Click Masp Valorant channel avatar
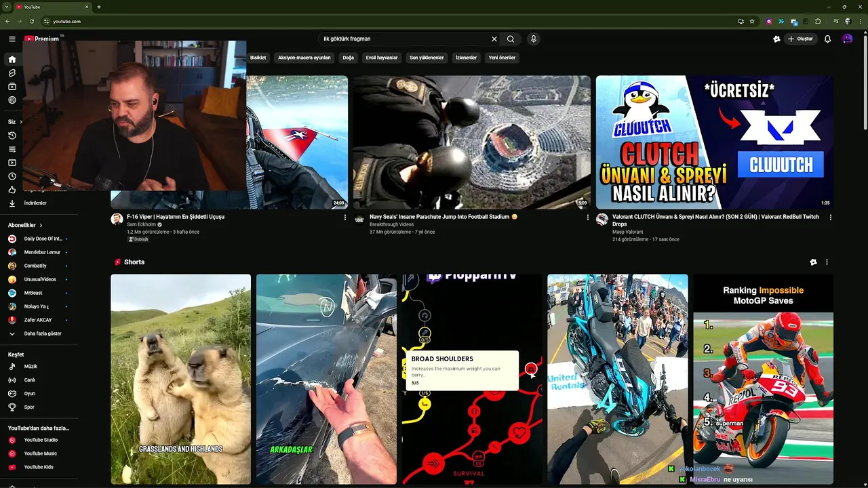This screenshot has width=868, height=488. 602,219
